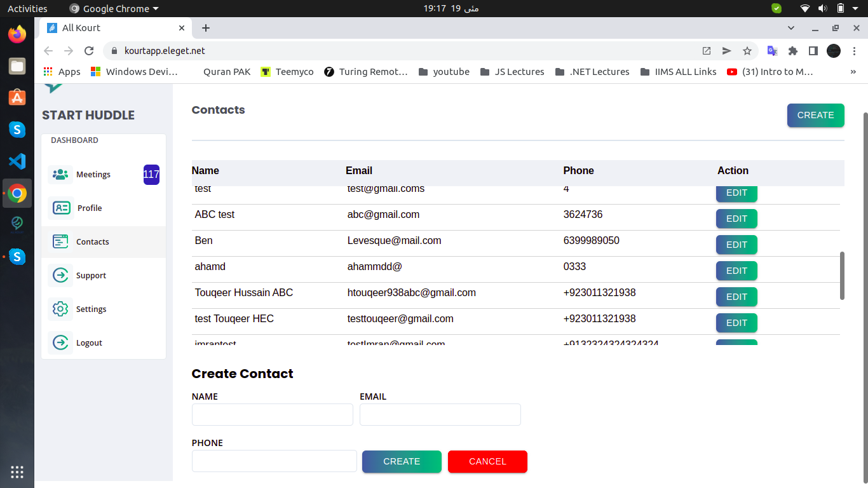Image resolution: width=868 pixels, height=488 pixels.
Task: Click the Logout icon in the sidebar
Action: (60, 342)
